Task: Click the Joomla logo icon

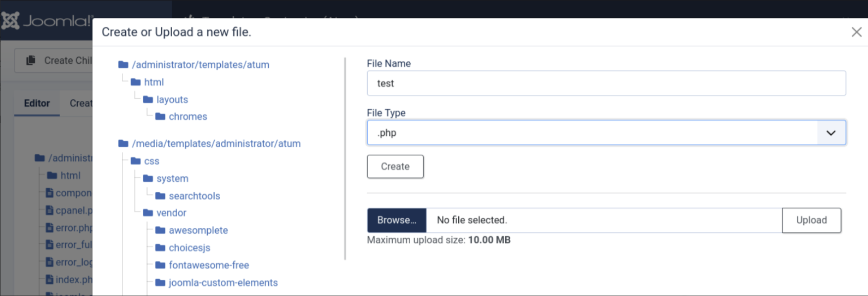Action: pos(10,21)
